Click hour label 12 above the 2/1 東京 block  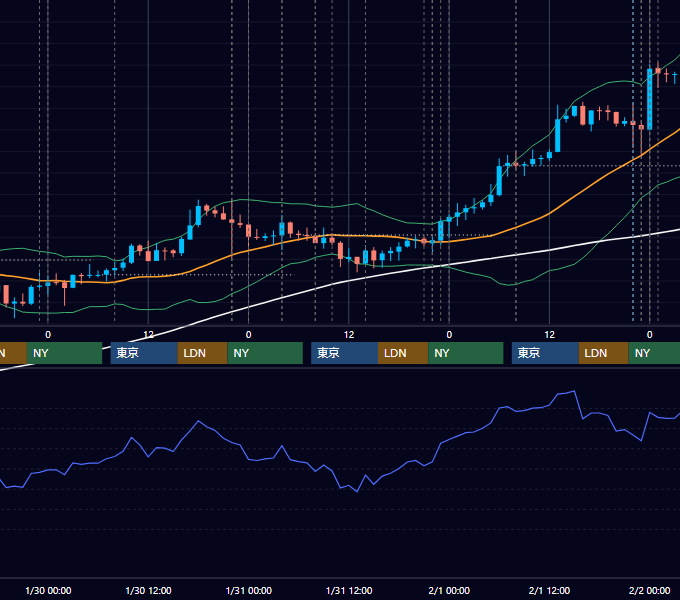(x=549, y=335)
